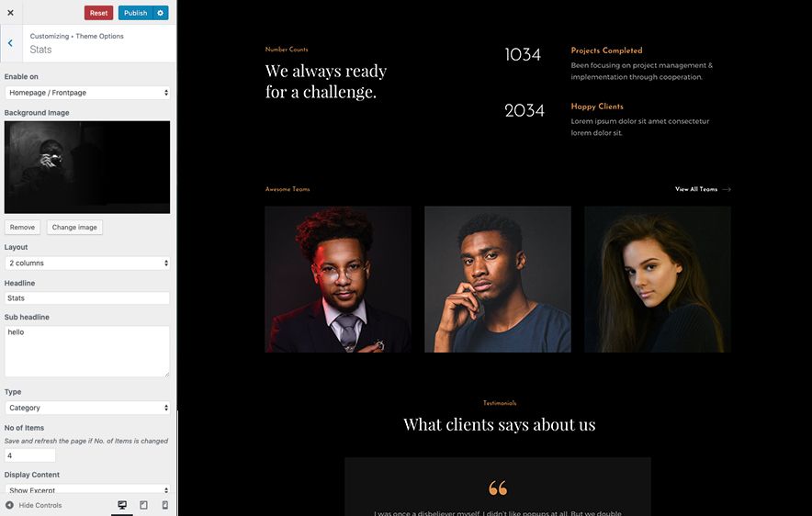Click the back chevron arrow next to Stats
Screen dimensions: 812x516
[10, 43]
